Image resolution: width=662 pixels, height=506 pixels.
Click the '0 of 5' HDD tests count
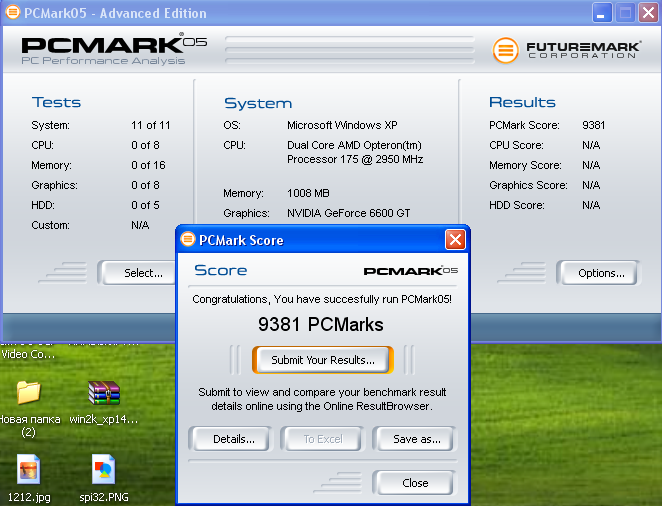click(145, 205)
